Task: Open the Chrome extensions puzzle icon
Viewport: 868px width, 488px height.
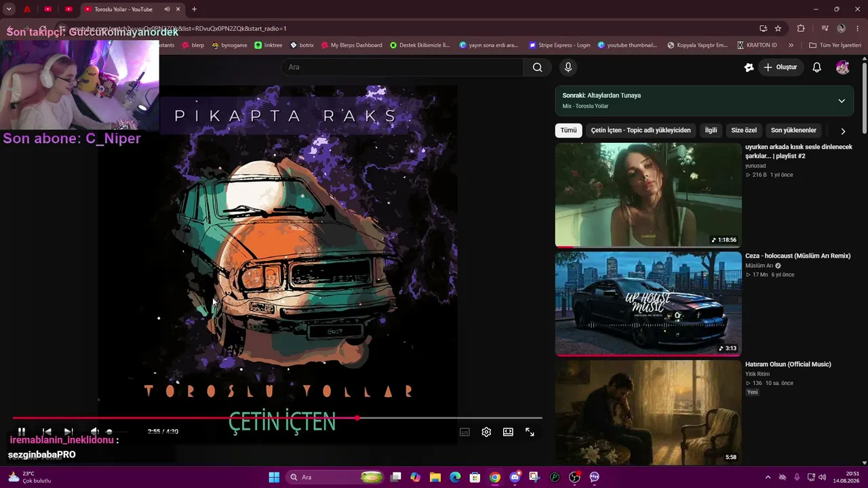Action: point(801,28)
